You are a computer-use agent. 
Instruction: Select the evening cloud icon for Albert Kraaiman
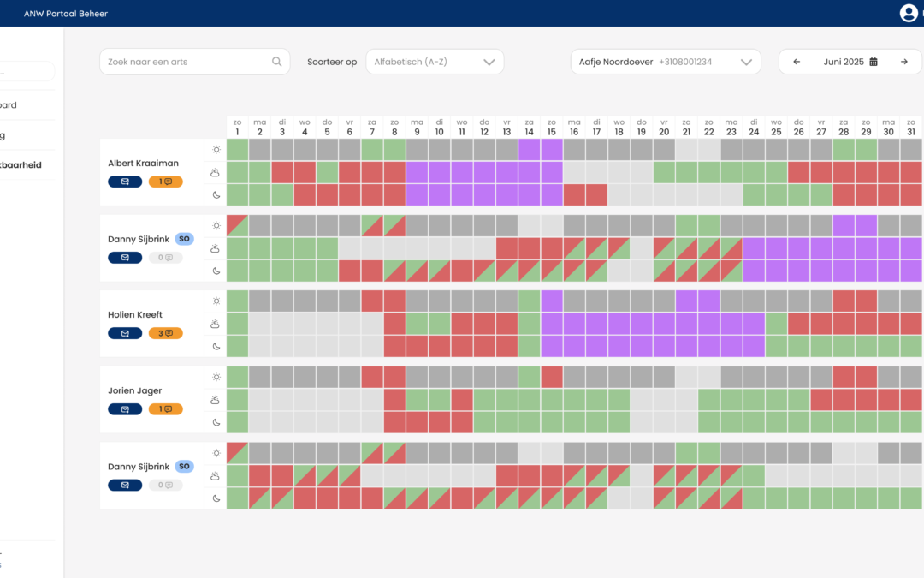tap(215, 172)
